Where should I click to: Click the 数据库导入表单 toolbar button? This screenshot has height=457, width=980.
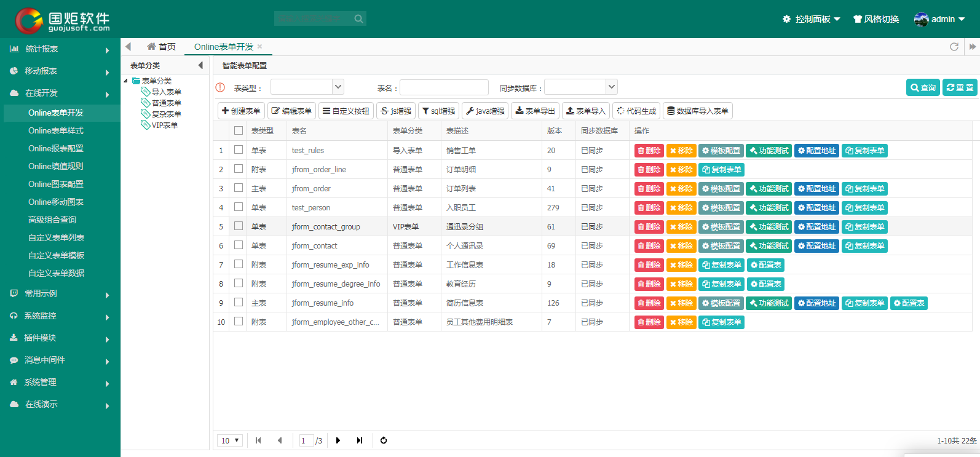[x=698, y=111]
